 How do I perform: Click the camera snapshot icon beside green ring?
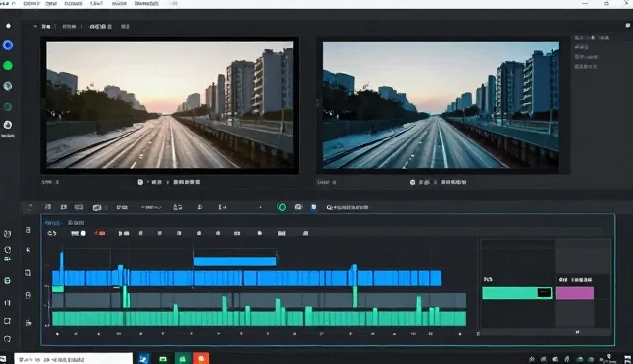pos(298,207)
